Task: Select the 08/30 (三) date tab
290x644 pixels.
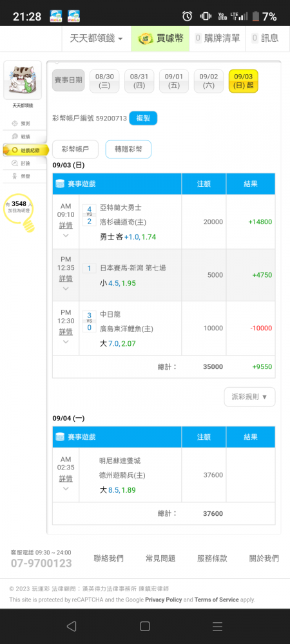Action: coord(105,80)
